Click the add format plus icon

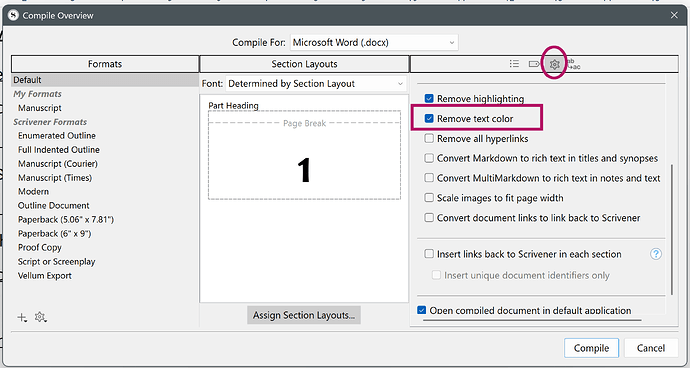(22, 317)
